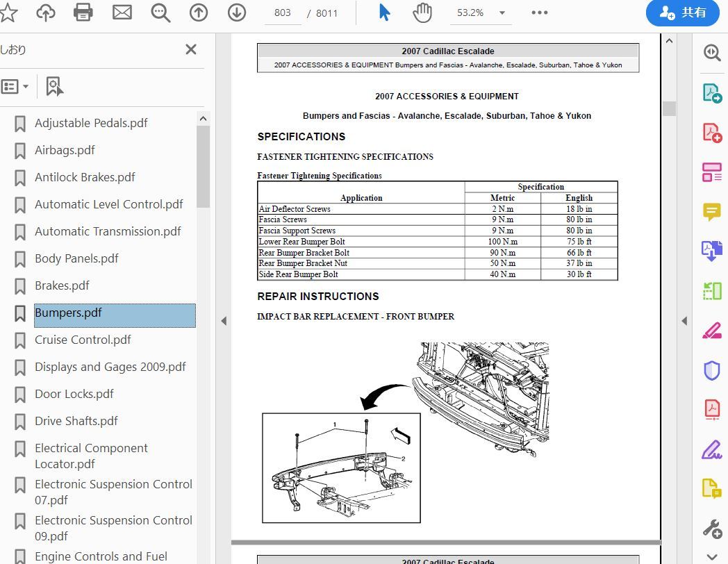This screenshot has width=728, height=564.
Task: Open the Airbags.pdf bookmark
Action: (x=65, y=150)
